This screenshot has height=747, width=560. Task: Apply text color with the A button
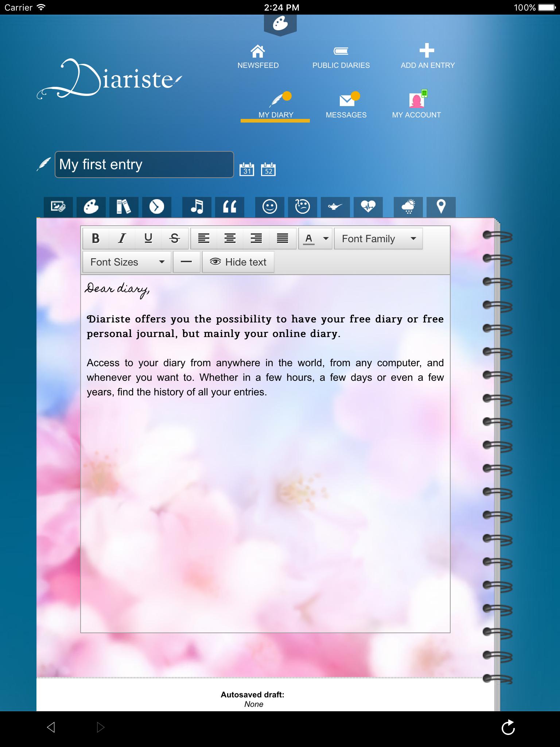(309, 239)
